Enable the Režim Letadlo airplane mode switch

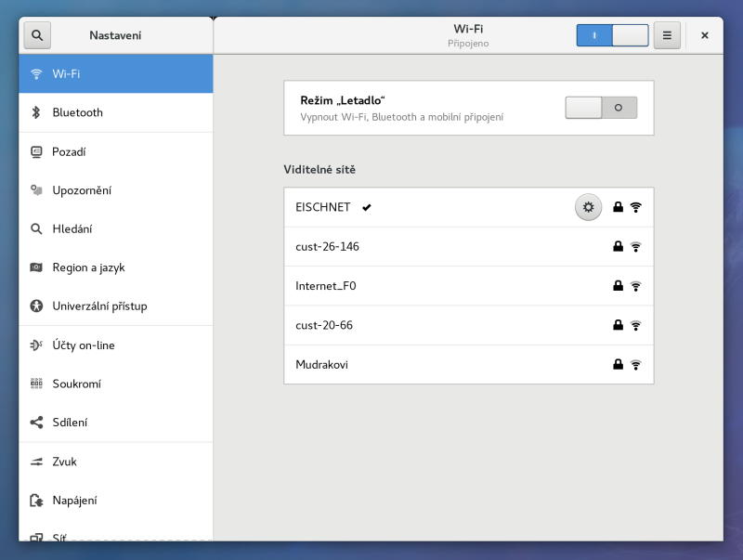click(601, 108)
